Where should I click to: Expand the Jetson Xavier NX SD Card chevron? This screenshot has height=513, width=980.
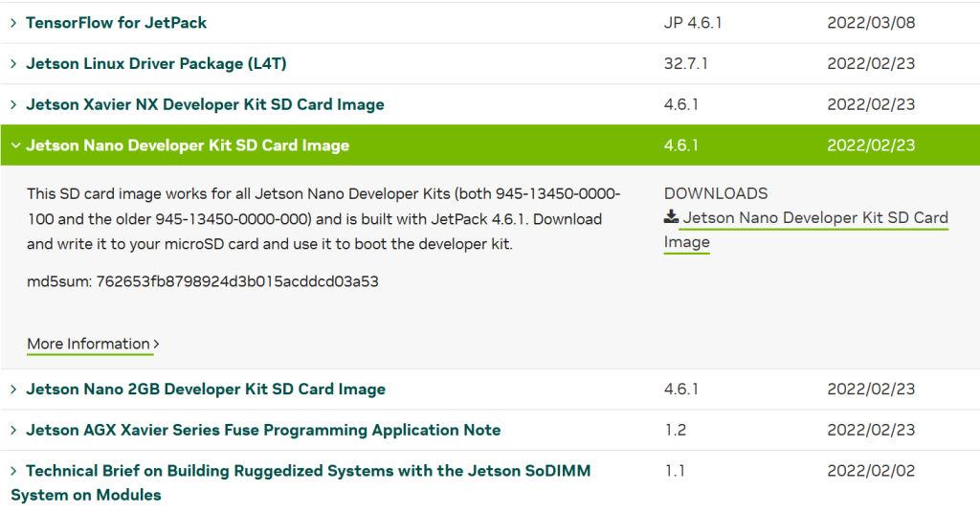[14, 104]
